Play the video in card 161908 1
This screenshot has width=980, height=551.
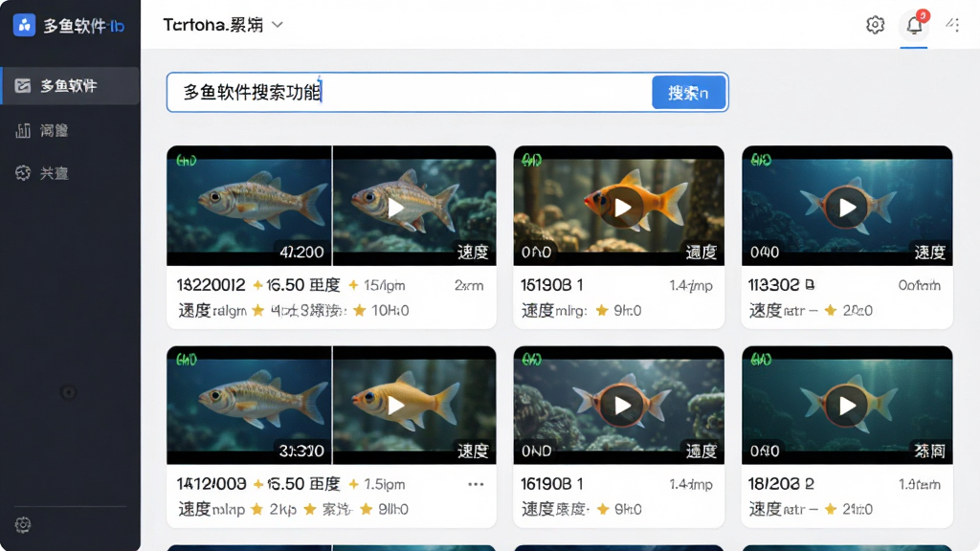[x=622, y=406]
